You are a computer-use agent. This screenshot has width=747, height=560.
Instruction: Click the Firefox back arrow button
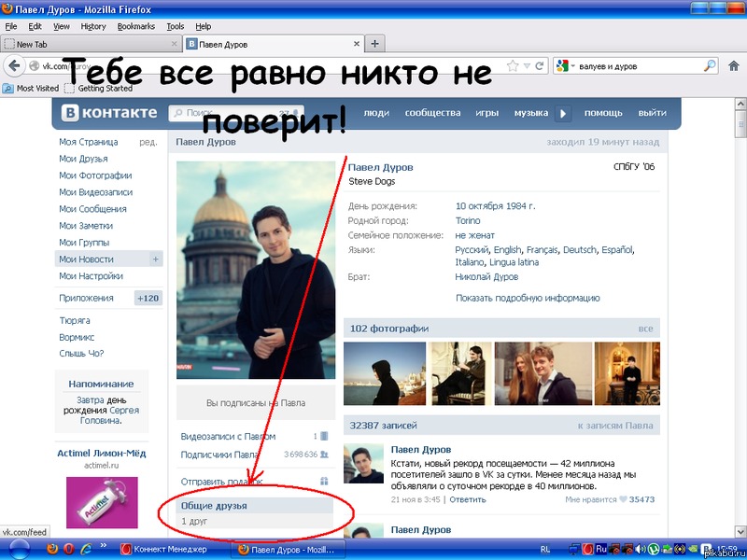(15, 66)
